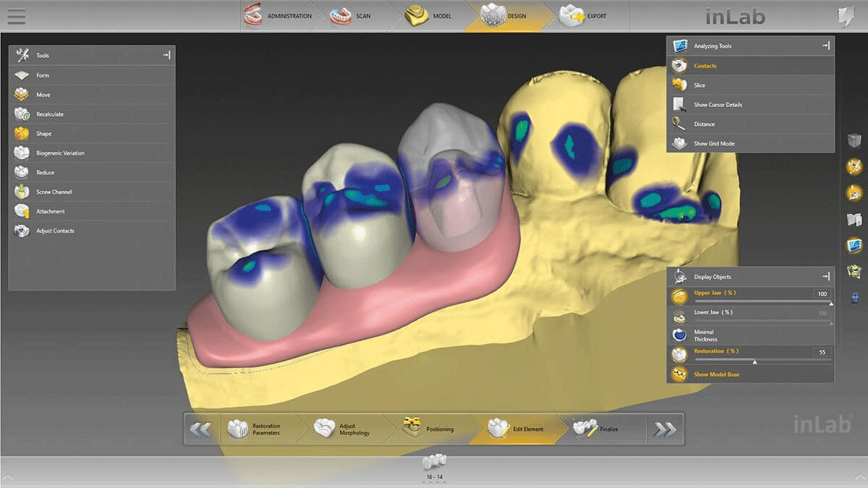Click the Adjust Contacts tool
This screenshot has width=868, height=488.
click(55, 231)
